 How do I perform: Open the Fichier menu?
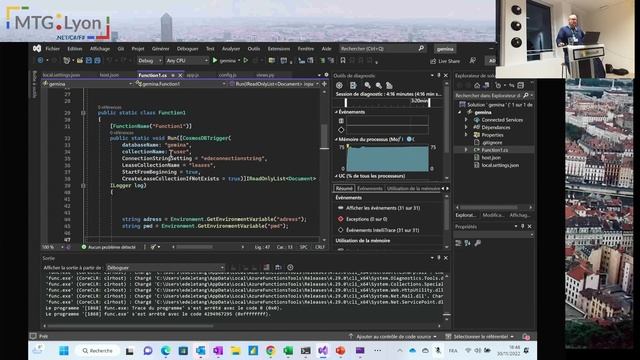pos(52,49)
